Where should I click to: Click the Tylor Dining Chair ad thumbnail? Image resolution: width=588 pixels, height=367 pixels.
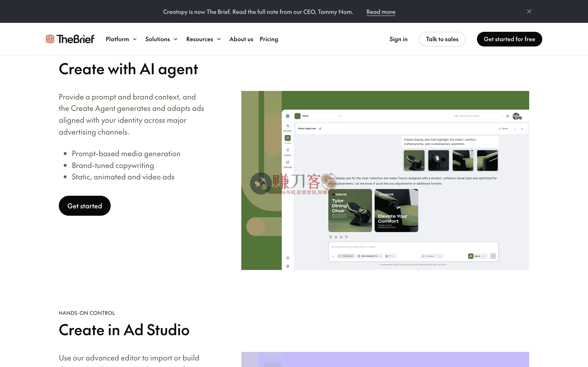[350, 210]
